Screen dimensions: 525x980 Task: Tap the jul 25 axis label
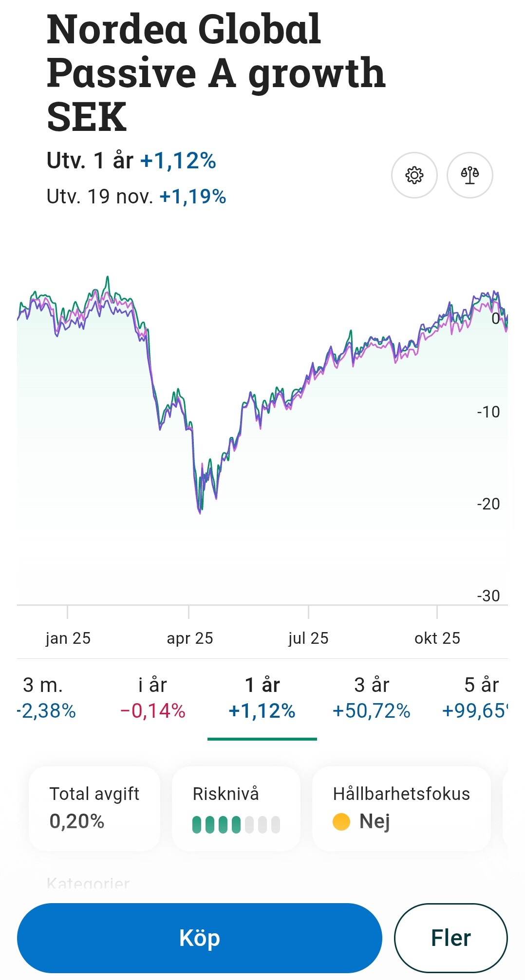308,638
